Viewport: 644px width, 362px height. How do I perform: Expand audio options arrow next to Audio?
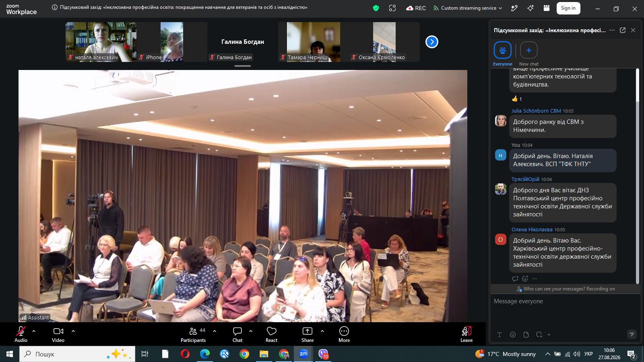tap(34, 331)
